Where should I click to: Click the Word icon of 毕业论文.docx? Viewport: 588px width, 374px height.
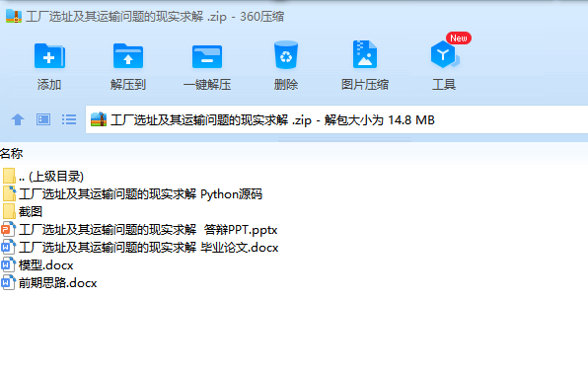click(x=9, y=248)
